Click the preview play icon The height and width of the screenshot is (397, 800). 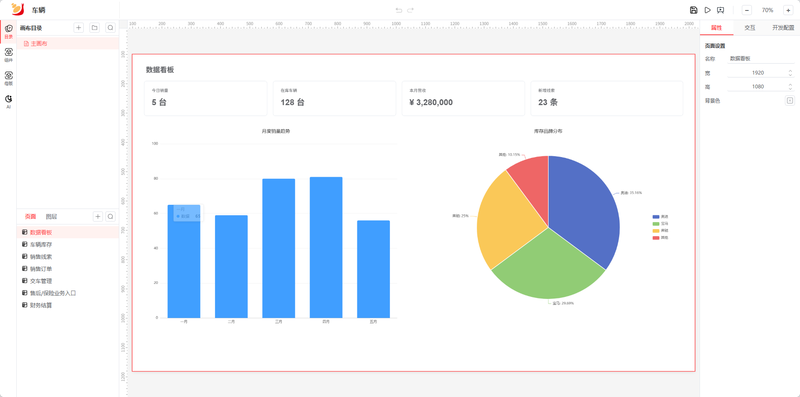tap(707, 10)
